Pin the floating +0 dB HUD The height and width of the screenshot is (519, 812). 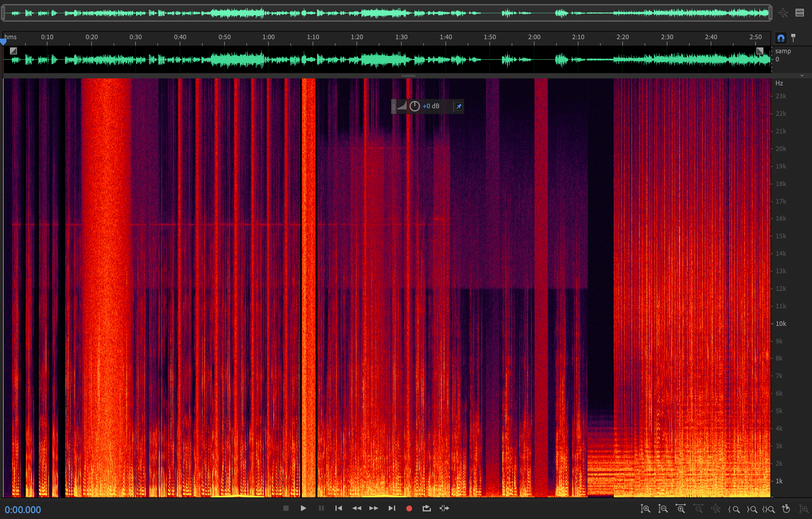pos(459,106)
